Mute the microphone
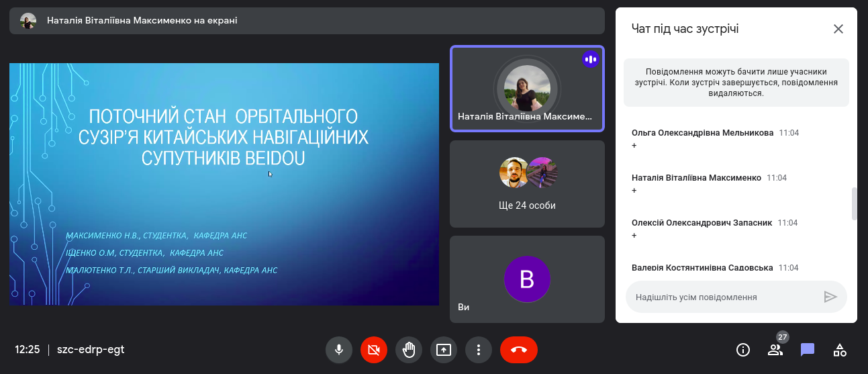Screen dimensions: 868x374 click(339, 350)
